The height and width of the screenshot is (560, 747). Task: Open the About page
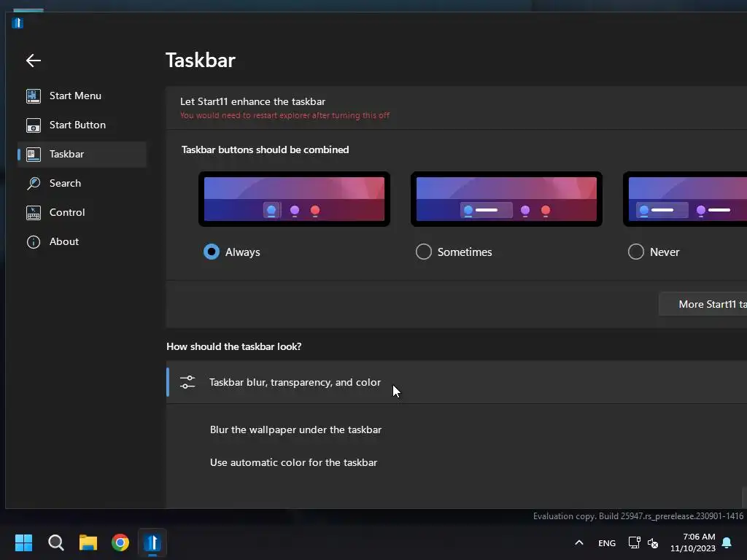pos(82,242)
